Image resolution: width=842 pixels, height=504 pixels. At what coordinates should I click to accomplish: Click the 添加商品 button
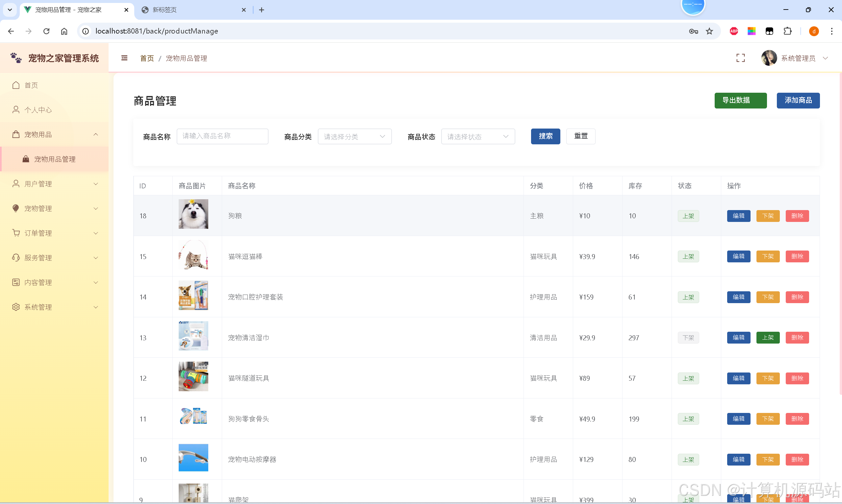coord(798,100)
